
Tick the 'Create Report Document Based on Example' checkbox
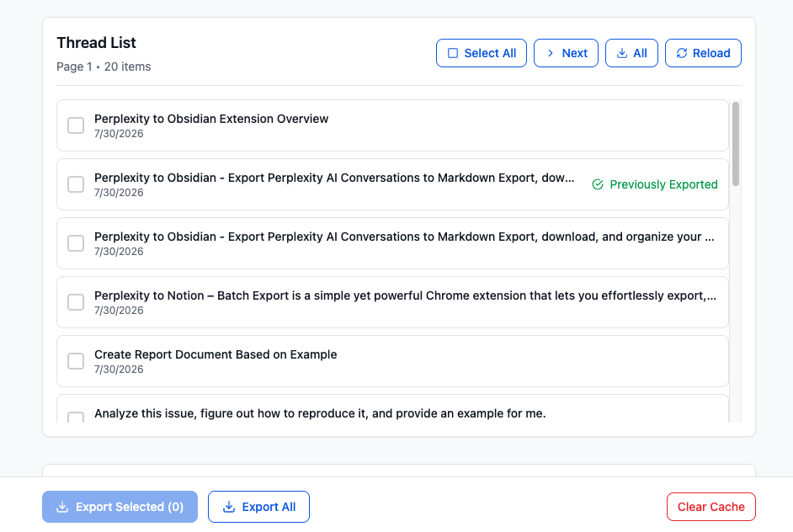tap(76, 361)
